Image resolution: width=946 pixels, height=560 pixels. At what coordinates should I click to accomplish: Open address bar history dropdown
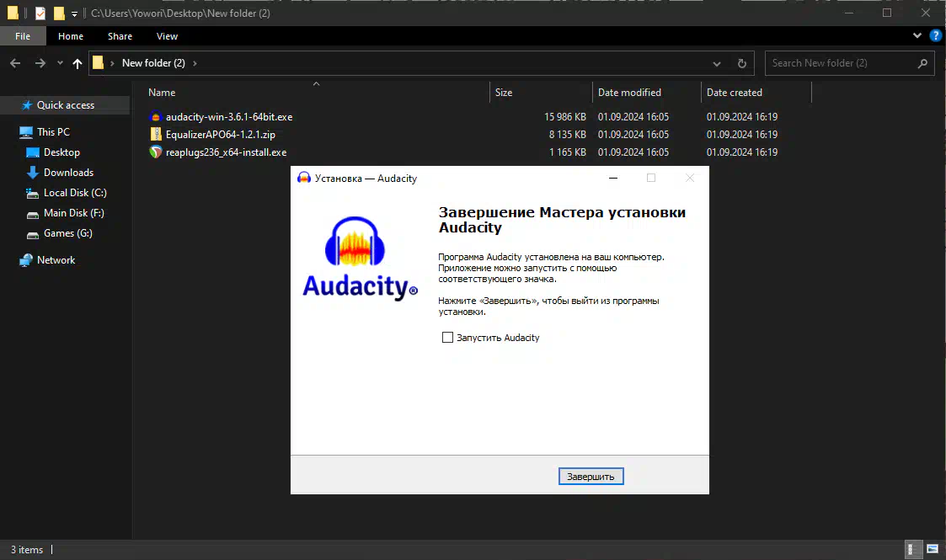[717, 63]
